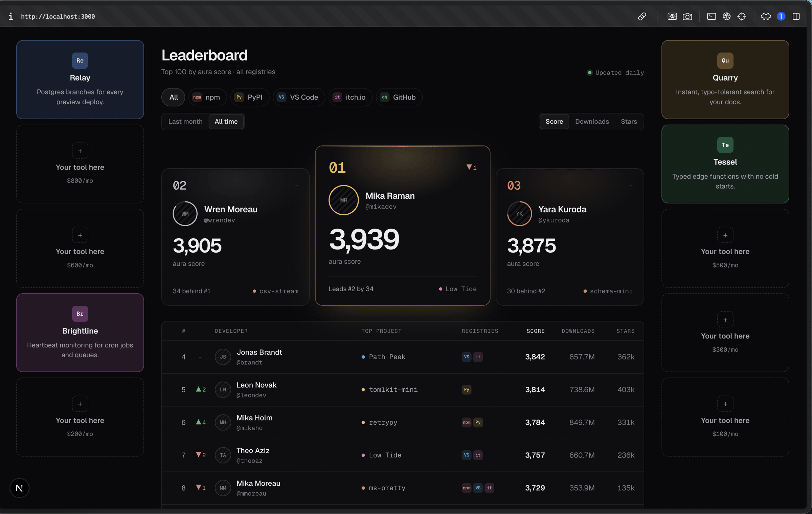Click the Tessel Te logo icon

pyautogui.click(x=725, y=145)
